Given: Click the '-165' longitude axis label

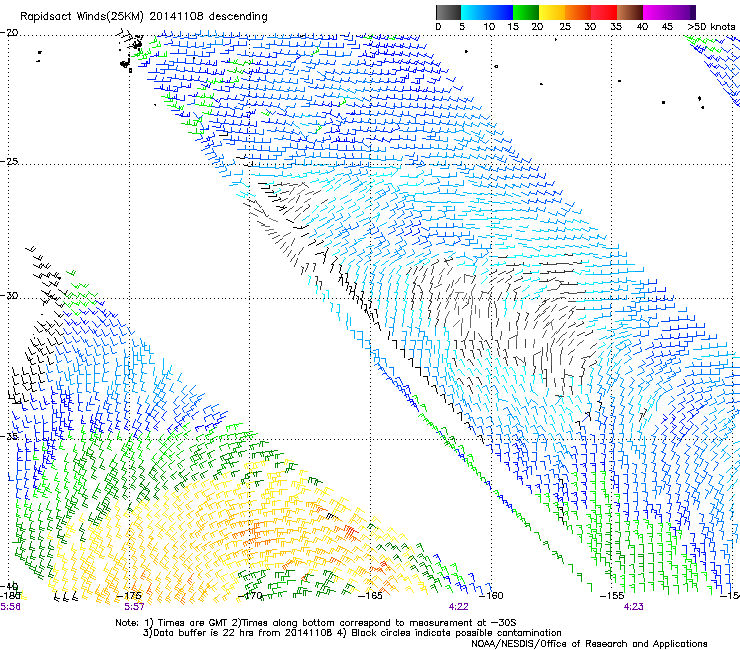Looking at the screenshot, I should point(370,596).
